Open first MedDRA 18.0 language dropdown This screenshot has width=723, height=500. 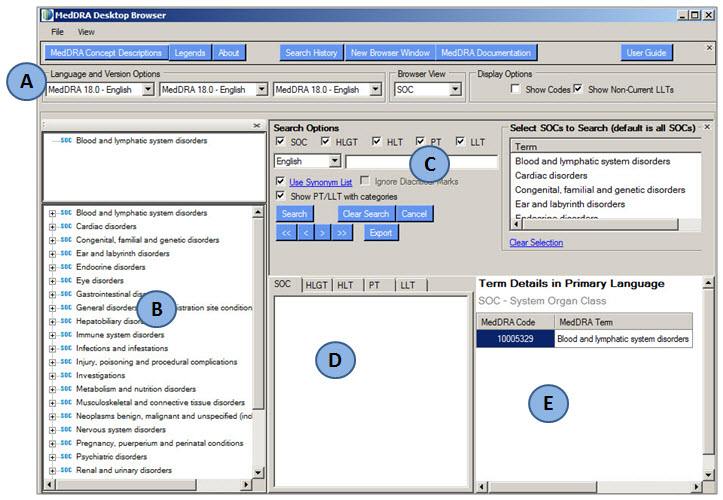148,89
